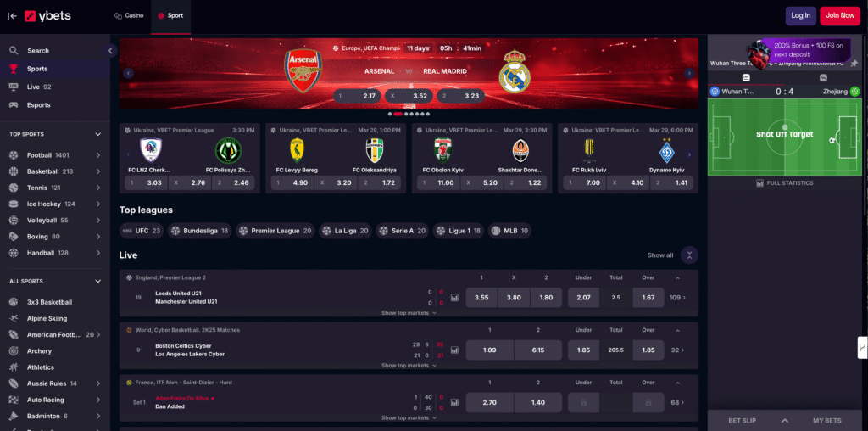868x431 pixels.
Task: Show next banner with right carousel arrow
Action: pos(689,73)
